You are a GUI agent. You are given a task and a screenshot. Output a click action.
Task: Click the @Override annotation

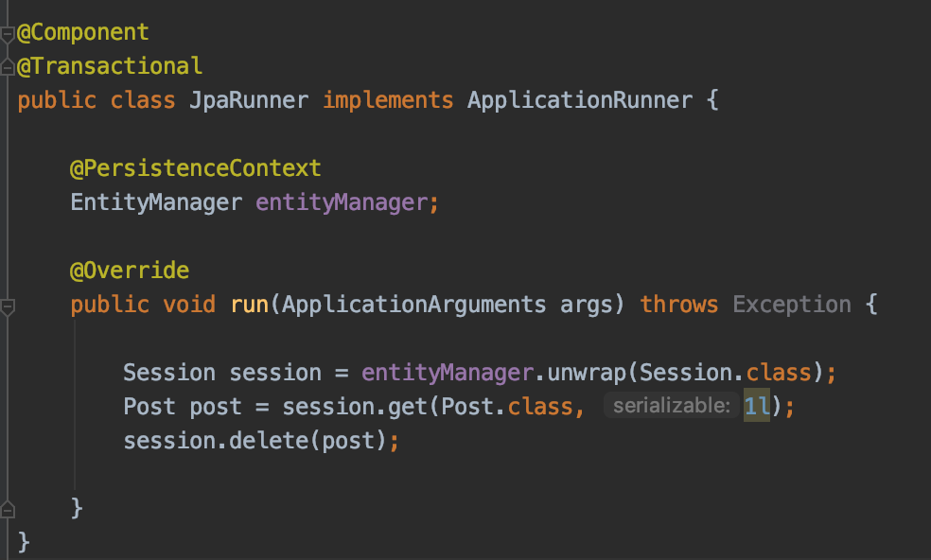pos(130,271)
